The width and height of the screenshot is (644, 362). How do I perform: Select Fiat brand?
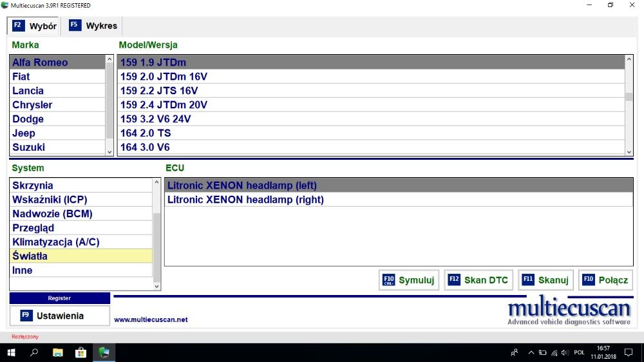pyautogui.click(x=57, y=77)
